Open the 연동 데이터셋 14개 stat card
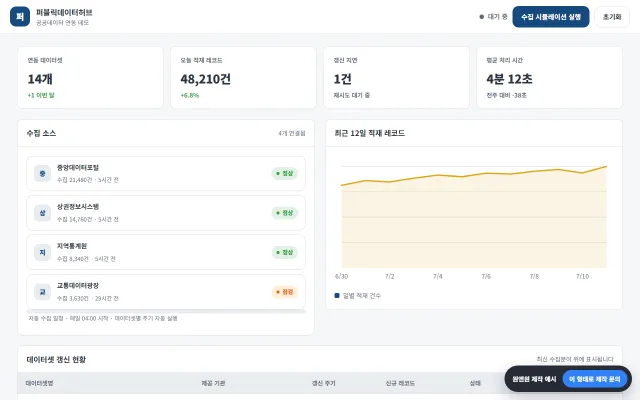Viewport: 640px width, 400px height. coord(90,78)
